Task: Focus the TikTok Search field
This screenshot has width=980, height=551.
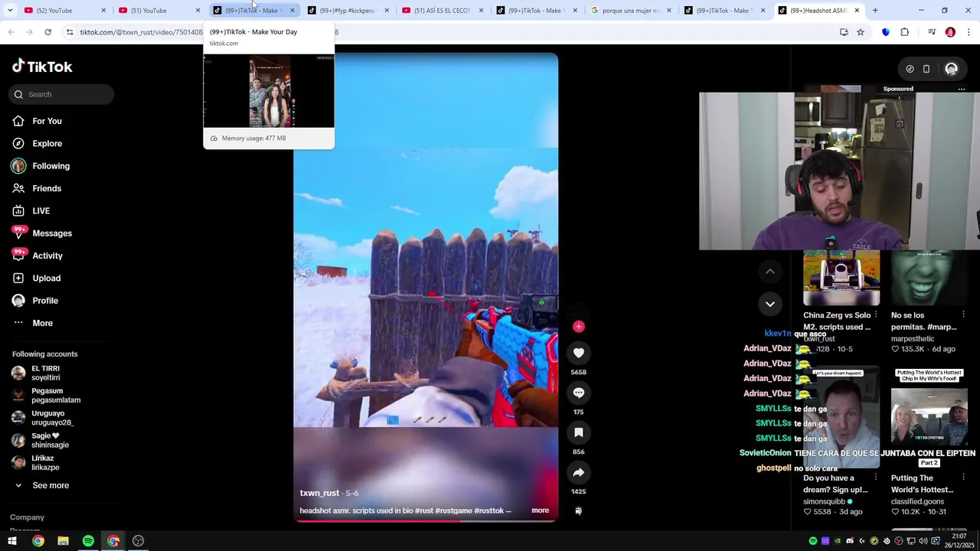Action: point(62,94)
